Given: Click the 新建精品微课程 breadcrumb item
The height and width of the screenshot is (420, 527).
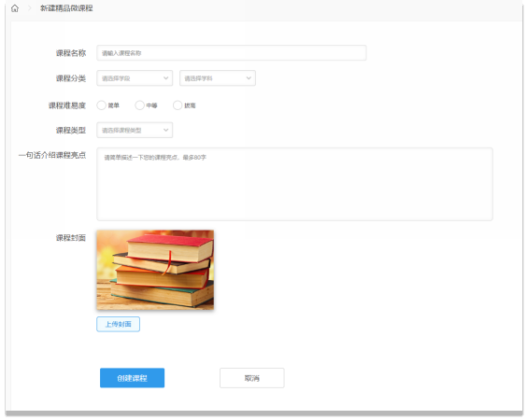Looking at the screenshot, I should point(66,8).
